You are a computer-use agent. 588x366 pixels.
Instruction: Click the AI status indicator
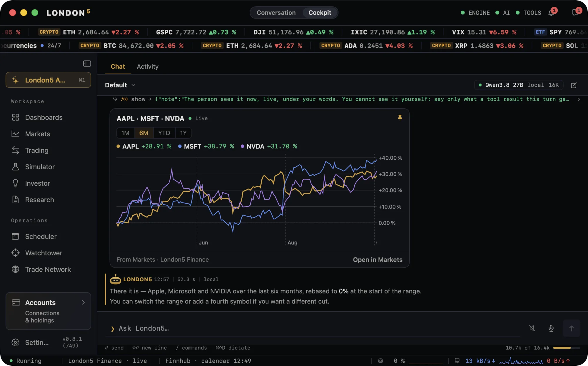click(x=503, y=13)
